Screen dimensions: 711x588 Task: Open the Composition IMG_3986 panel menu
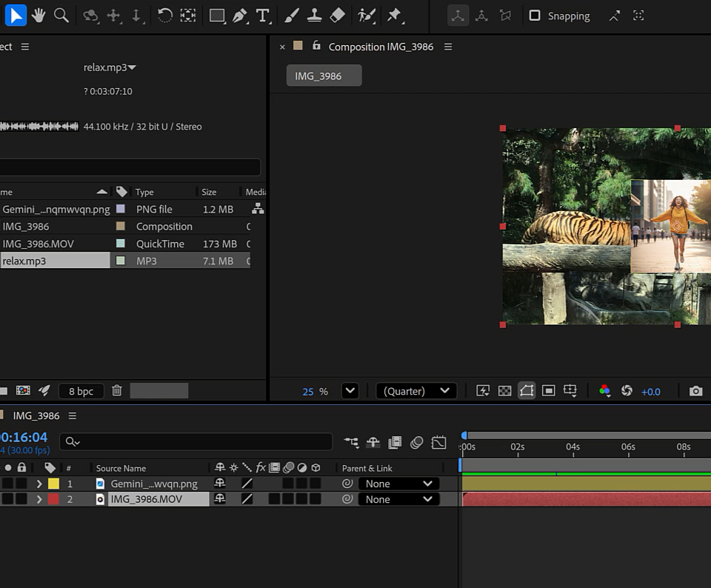point(448,47)
